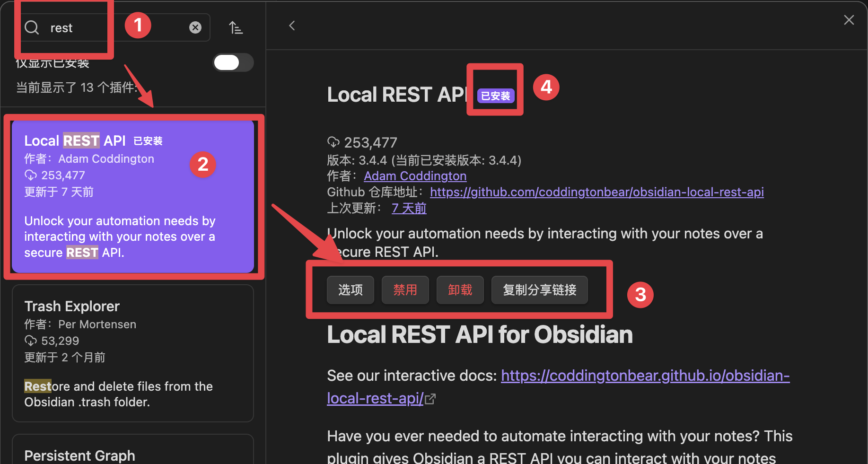Viewport: 868px width, 464px height.
Task: Clear the plugin search text
Action: [195, 27]
